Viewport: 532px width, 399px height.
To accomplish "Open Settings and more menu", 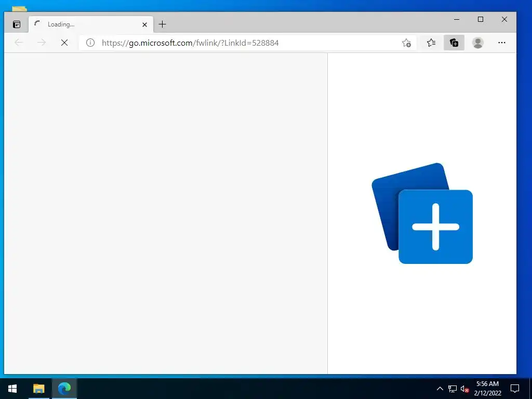I will click(501, 43).
